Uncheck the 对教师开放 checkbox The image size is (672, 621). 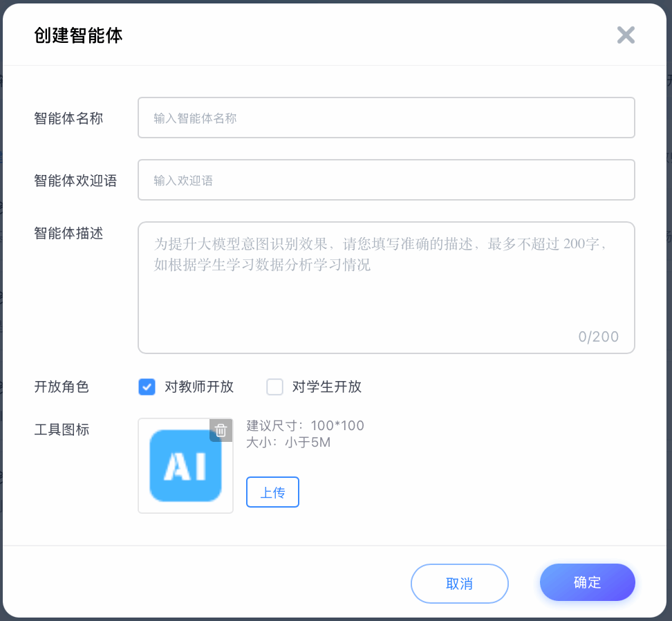tap(147, 387)
